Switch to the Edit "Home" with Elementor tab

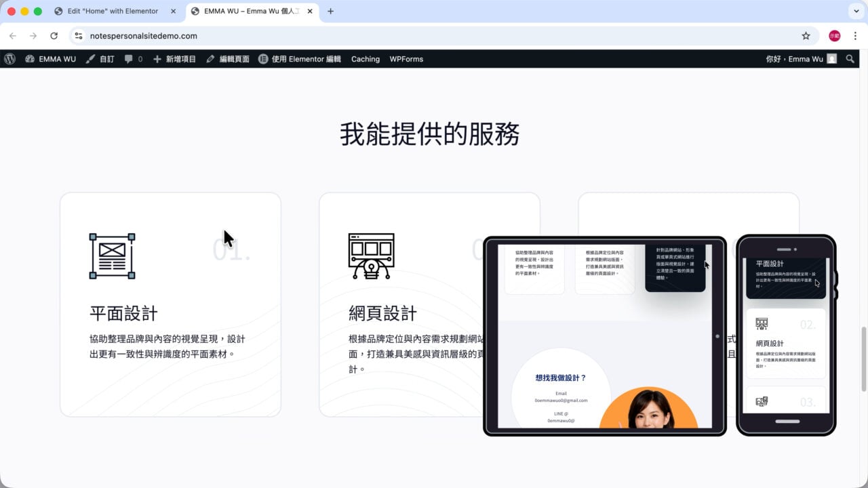point(113,12)
